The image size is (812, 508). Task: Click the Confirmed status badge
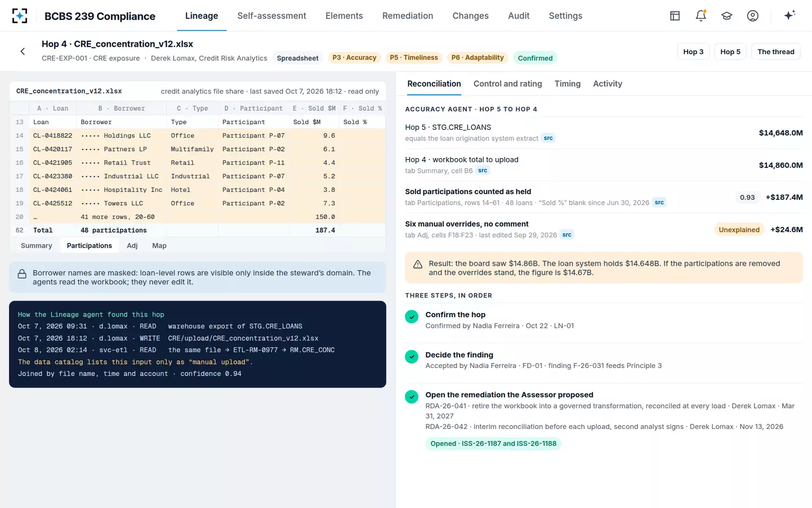pos(535,58)
